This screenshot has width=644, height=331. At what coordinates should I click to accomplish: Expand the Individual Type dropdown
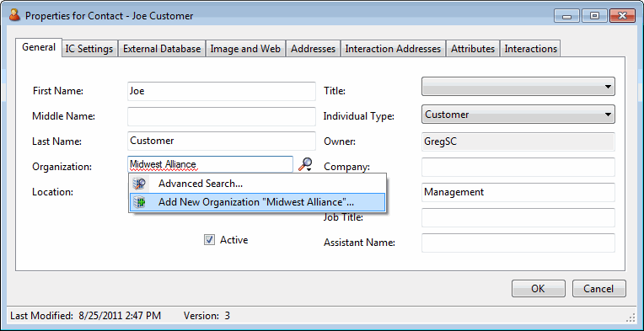(x=518, y=115)
